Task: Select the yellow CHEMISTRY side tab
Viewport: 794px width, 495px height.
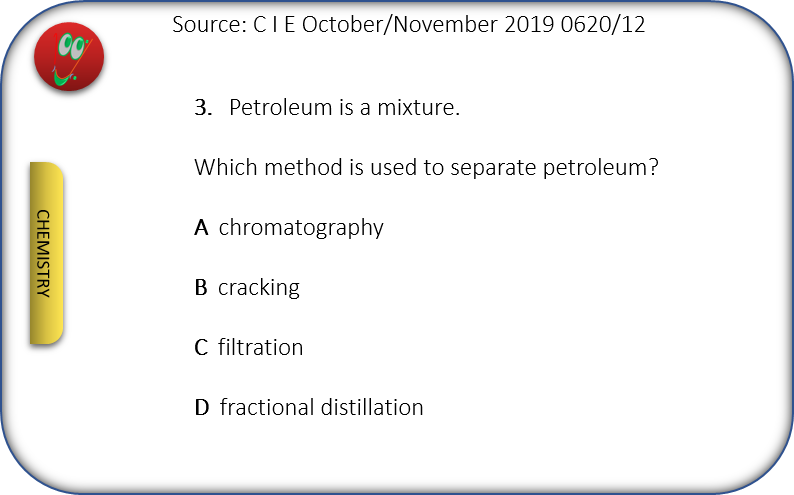Action: tap(47, 253)
